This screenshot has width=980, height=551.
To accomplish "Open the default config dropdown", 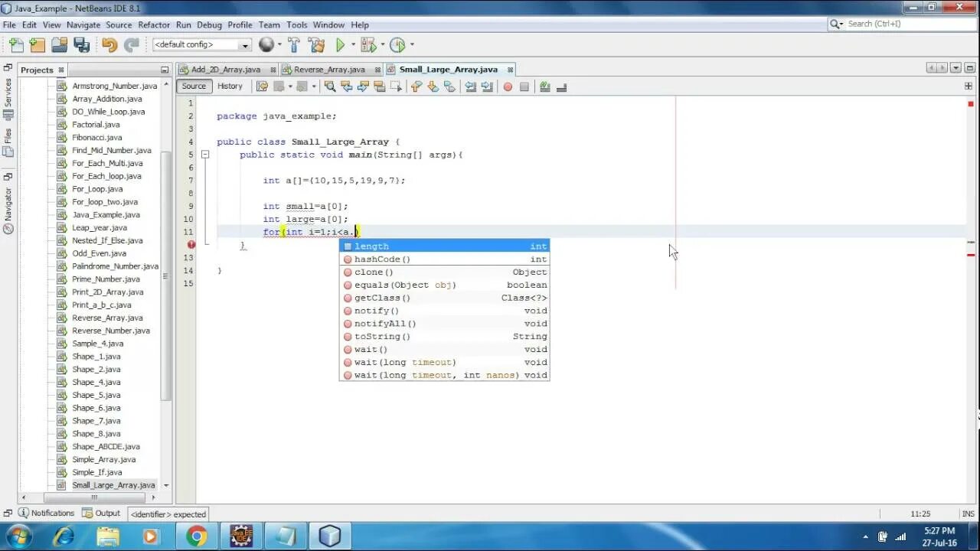I will [247, 44].
